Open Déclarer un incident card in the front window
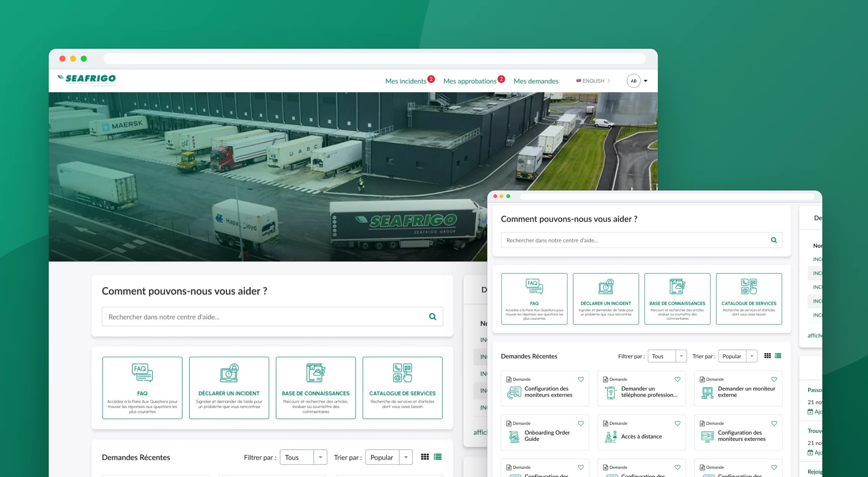The image size is (868, 477). tap(606, 299)
